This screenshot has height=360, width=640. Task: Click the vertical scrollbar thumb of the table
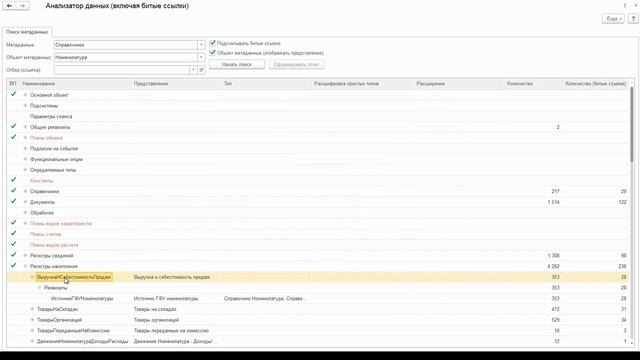(x=632, y=124)
